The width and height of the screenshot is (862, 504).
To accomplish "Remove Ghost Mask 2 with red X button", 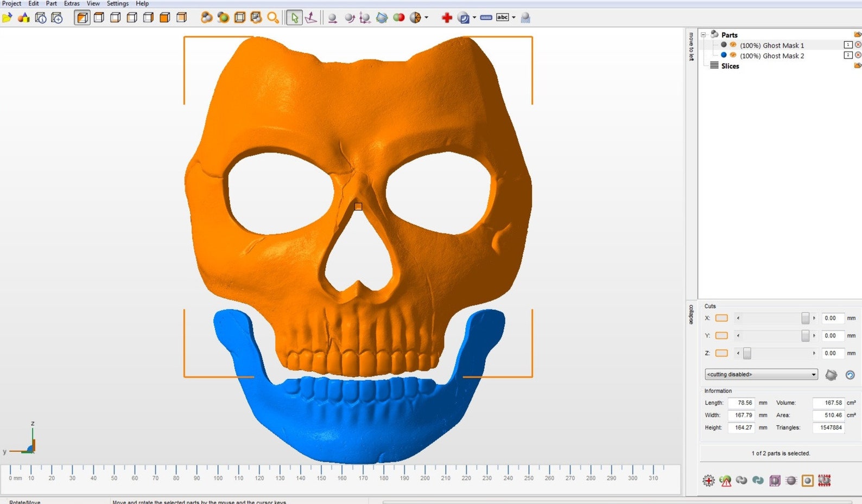I will (858, 55).
